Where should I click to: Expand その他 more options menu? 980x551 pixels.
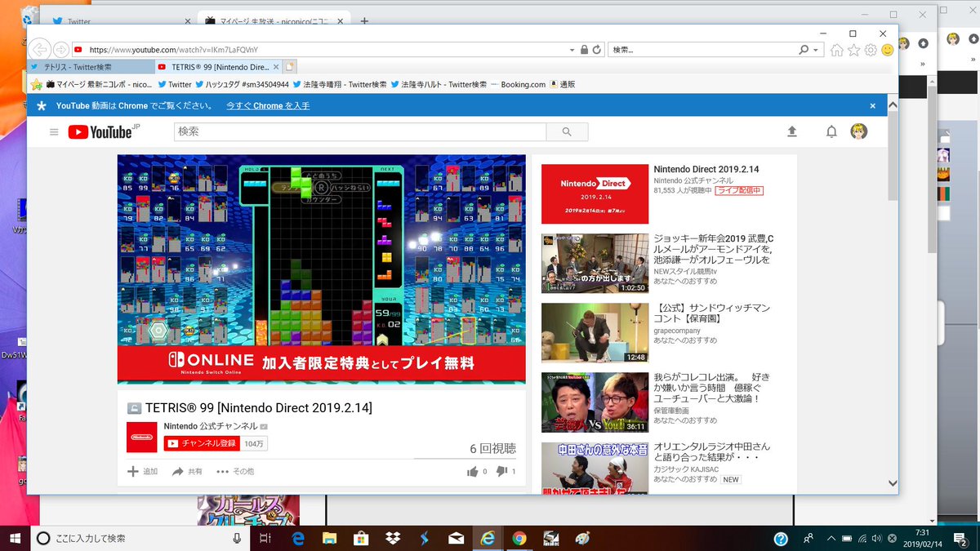point(235,472)
